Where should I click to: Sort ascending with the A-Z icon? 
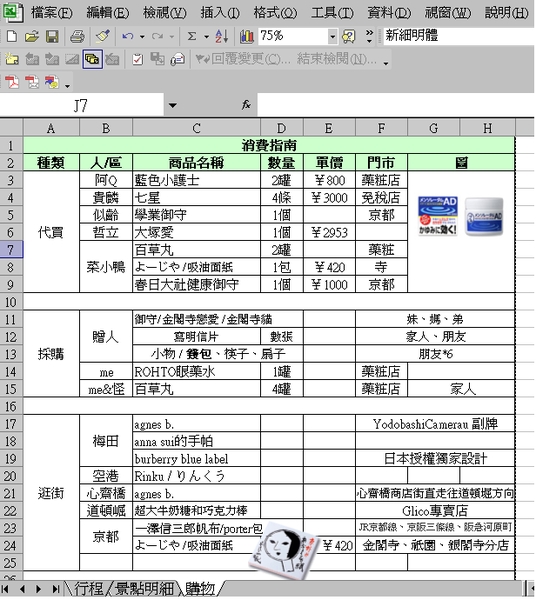[222, 37]
